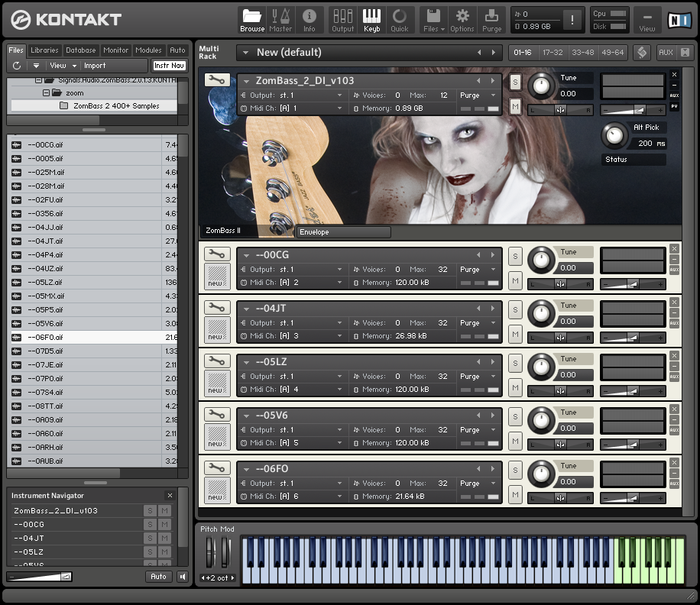The width and height of the screenshot is (700, 605).
Task: Open the Envelope tab of ZomBass
Action: 343,232
